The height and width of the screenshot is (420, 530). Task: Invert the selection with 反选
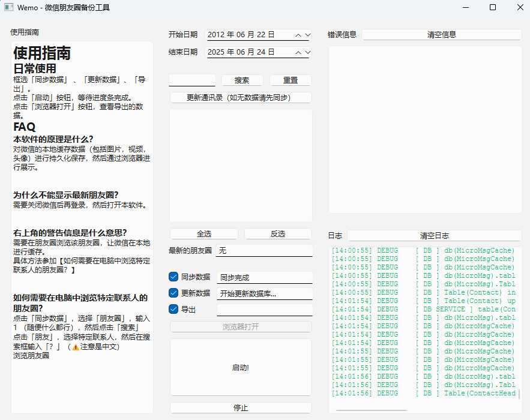point(278,234)
